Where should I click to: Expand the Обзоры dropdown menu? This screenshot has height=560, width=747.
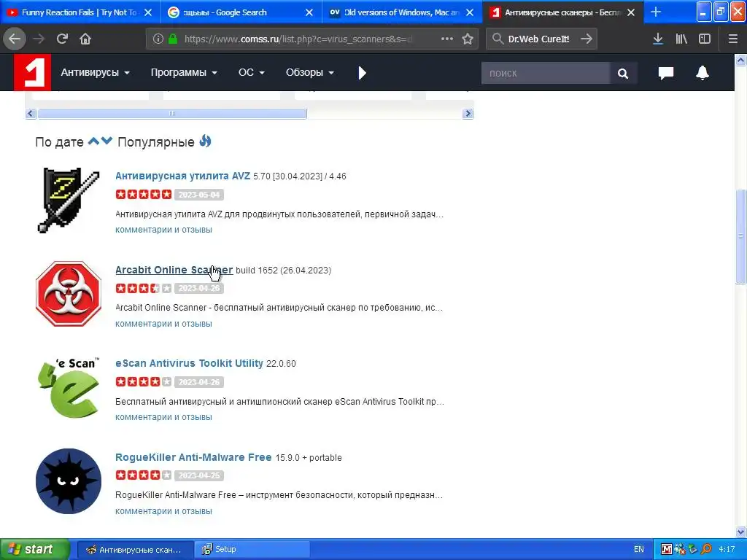[x=309, y=72]
